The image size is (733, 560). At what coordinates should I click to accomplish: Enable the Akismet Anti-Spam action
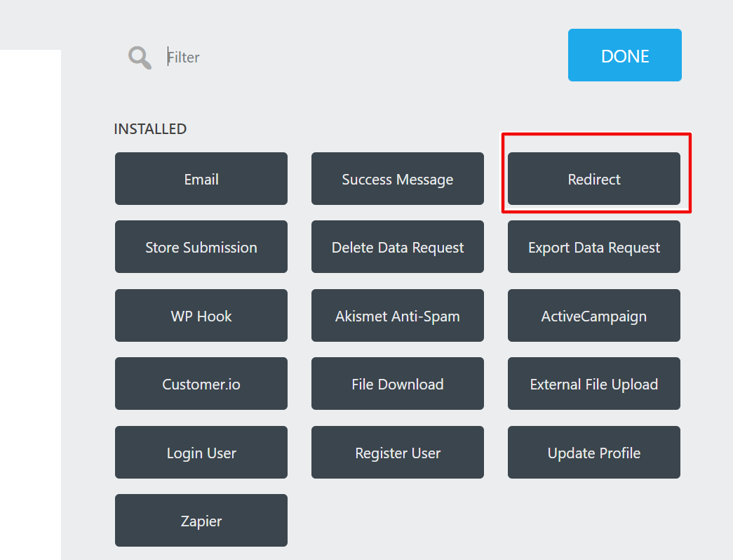pos(398,316)
